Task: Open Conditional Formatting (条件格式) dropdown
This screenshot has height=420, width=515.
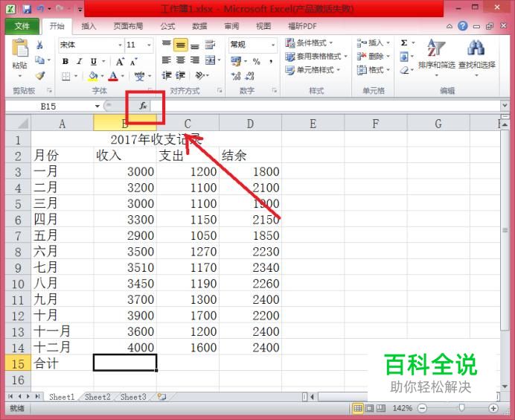Action: [310, 42]
